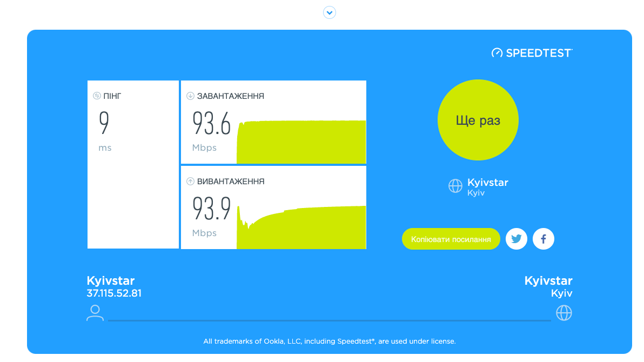
Task: Click the bottom-right Kyivstar server name
Action: [x=548, y=280]
